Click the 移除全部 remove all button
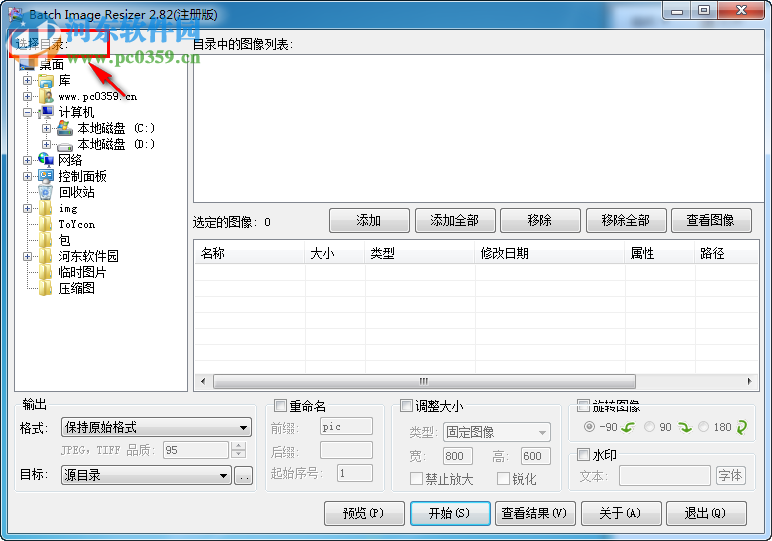 coord(626,221)
